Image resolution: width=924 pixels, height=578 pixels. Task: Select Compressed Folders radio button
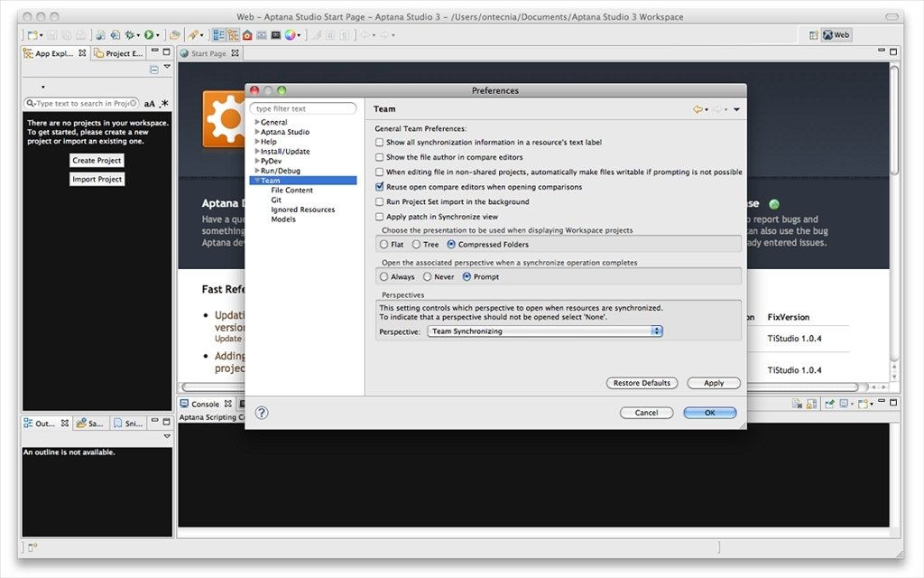click(451, 244)
